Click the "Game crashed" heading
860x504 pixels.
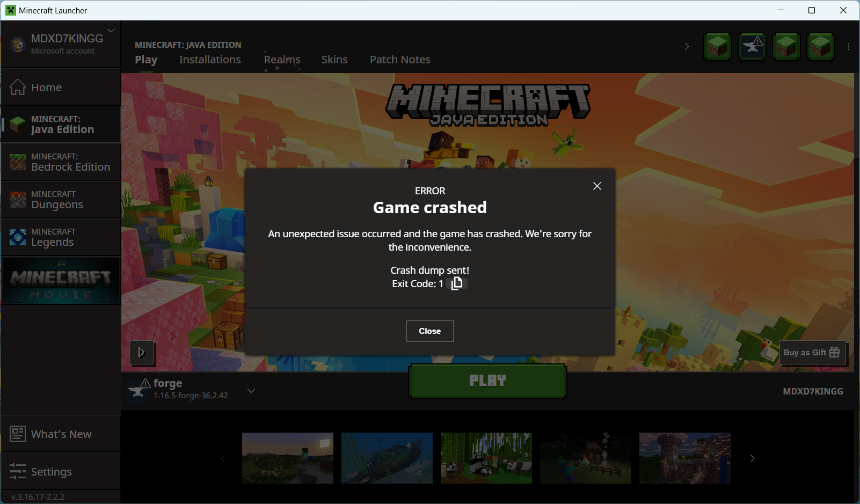[430, 208]
